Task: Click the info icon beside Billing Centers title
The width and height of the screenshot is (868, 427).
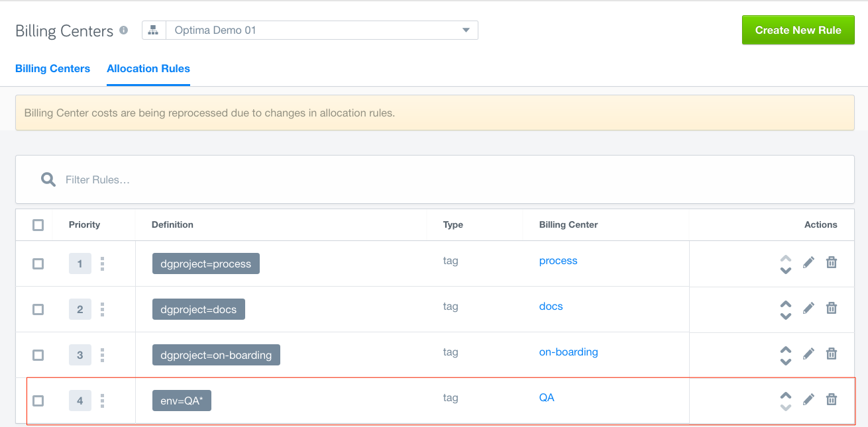Action: pyautogui.click(x=123, y=30)
